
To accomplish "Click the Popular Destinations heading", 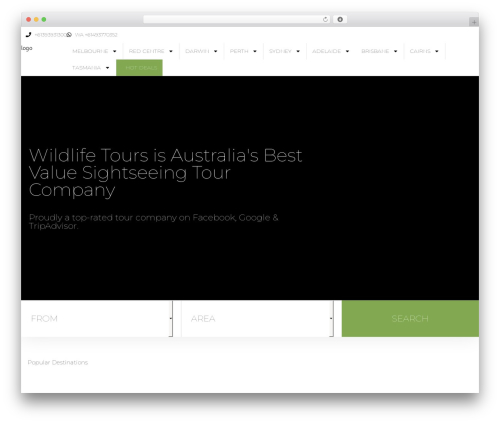I will pos(58,362).
